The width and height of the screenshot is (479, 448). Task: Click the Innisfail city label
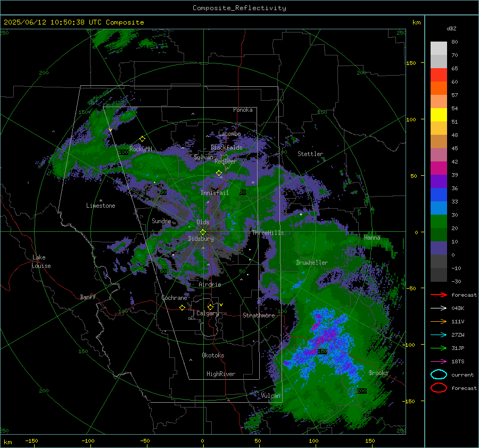click(x=215, y=193)
